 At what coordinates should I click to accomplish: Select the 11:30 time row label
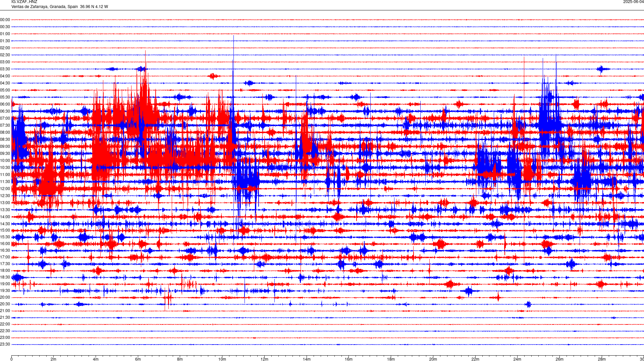5,182
